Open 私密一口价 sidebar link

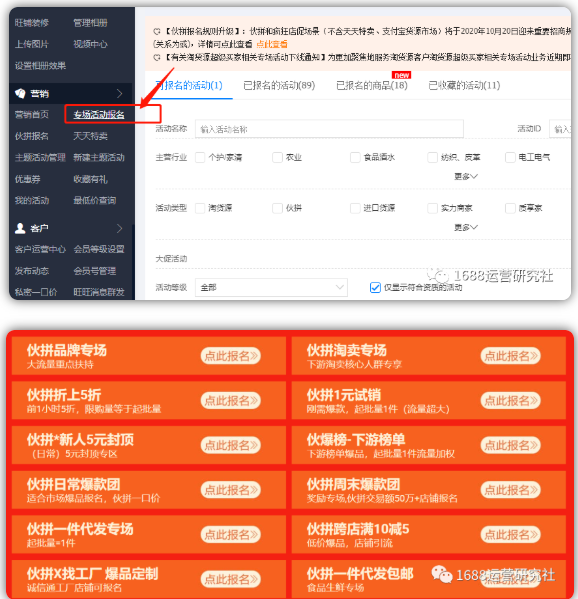[36, 292]
